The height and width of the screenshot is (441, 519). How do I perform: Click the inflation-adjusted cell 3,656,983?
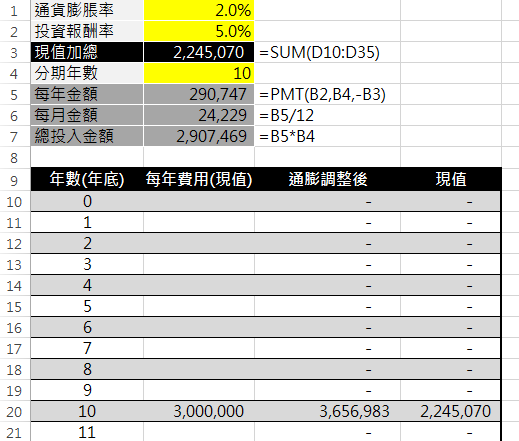(328, 411)
